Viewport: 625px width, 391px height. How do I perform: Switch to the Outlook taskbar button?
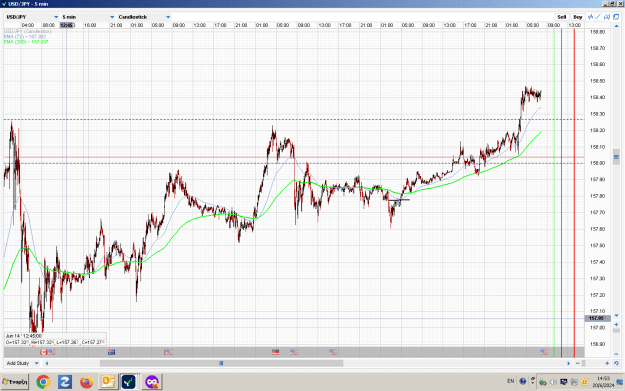108,382
